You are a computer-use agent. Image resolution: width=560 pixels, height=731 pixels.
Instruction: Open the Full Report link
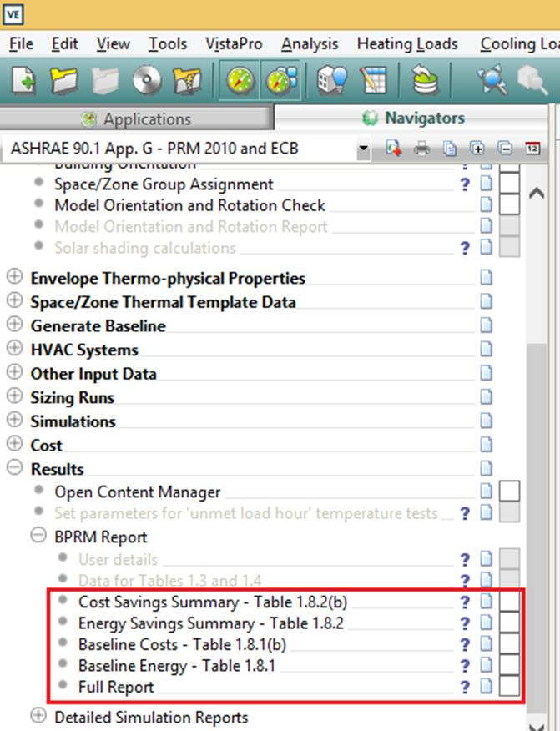coord(116,687)
